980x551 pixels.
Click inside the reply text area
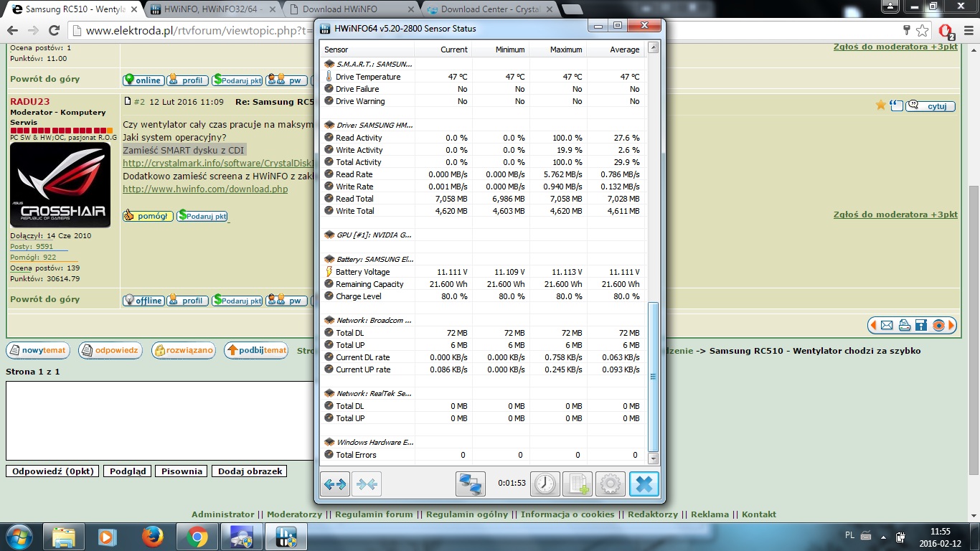click(159, 421)
